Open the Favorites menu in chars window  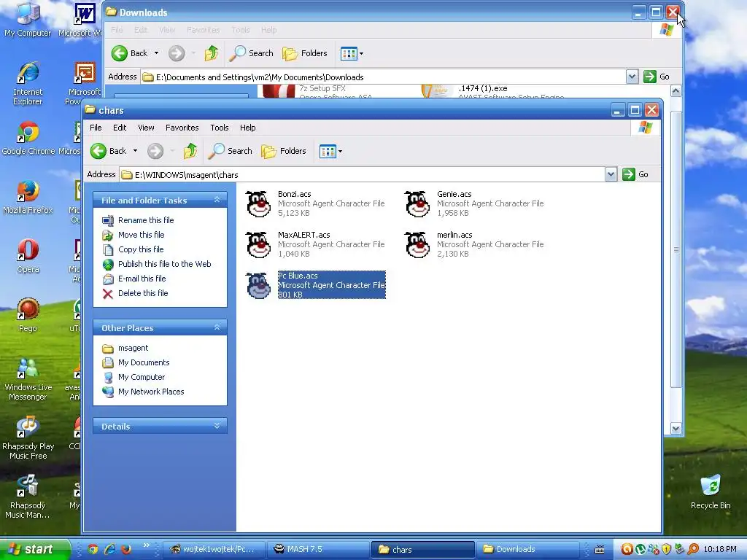pyautogui.click(x=182, y=128)
